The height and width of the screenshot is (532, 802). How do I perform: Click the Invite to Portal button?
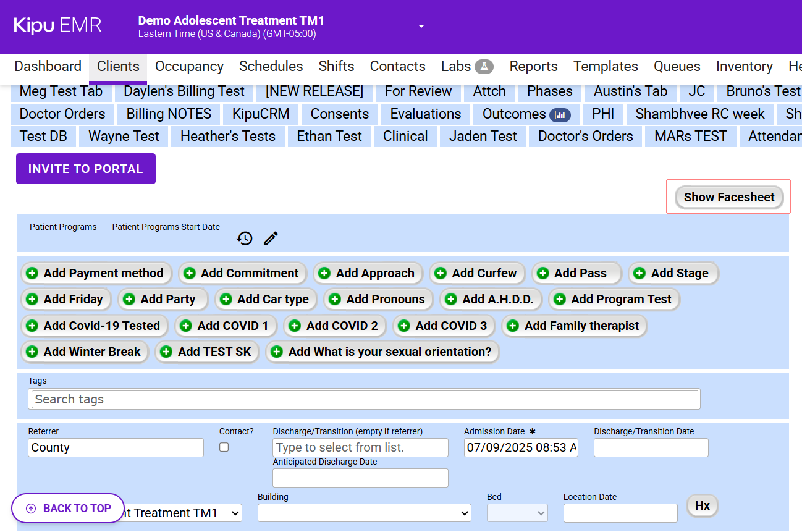pos(86,169)
